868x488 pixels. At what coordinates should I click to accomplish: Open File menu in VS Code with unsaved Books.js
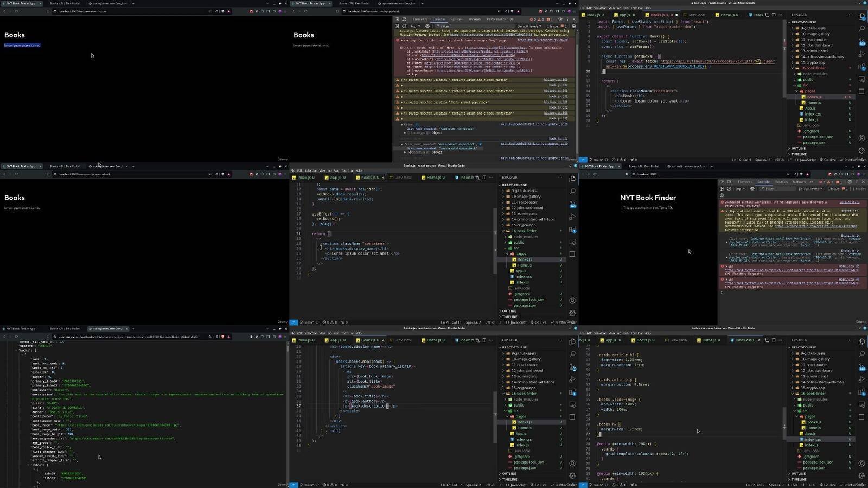point(582,8)
